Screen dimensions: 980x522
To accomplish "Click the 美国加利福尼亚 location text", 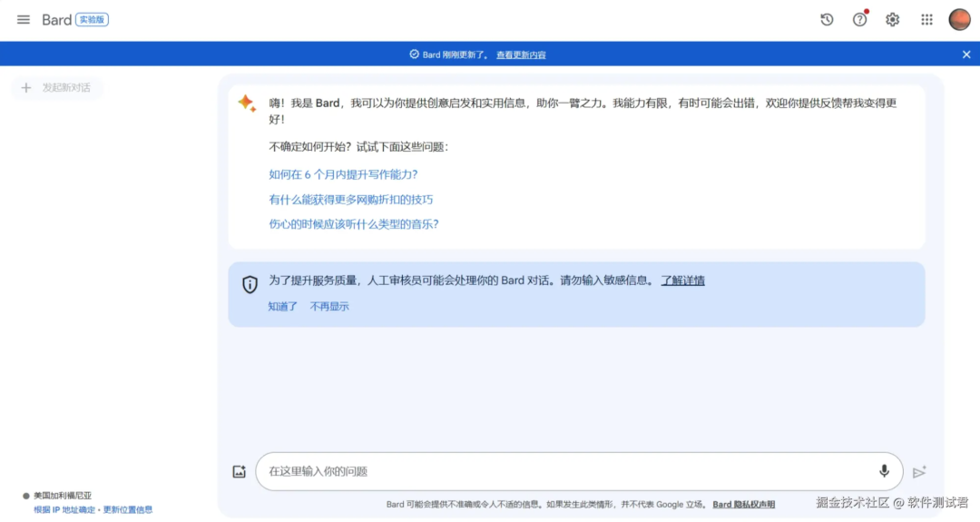I will click(x=63, y=496).
